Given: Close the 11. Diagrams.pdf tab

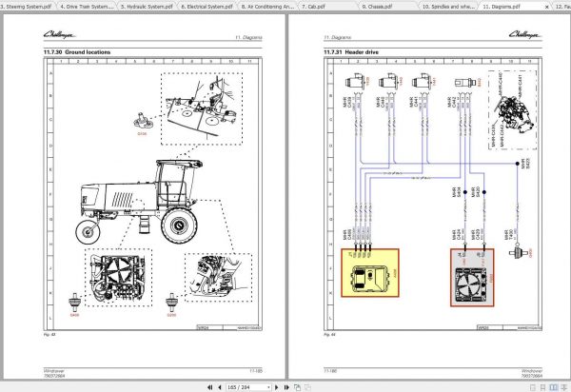Looking at the screenshot, I should tap(546, 7).
